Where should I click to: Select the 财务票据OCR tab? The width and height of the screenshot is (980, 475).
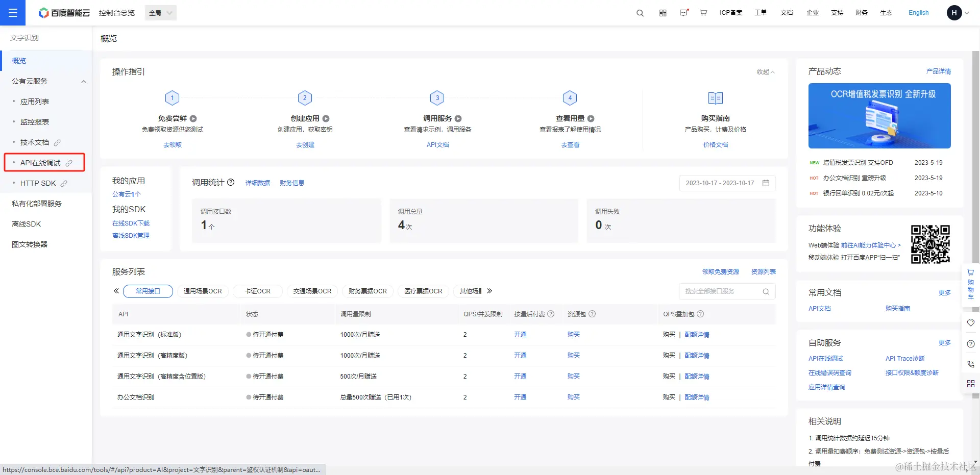click(367, 291)
